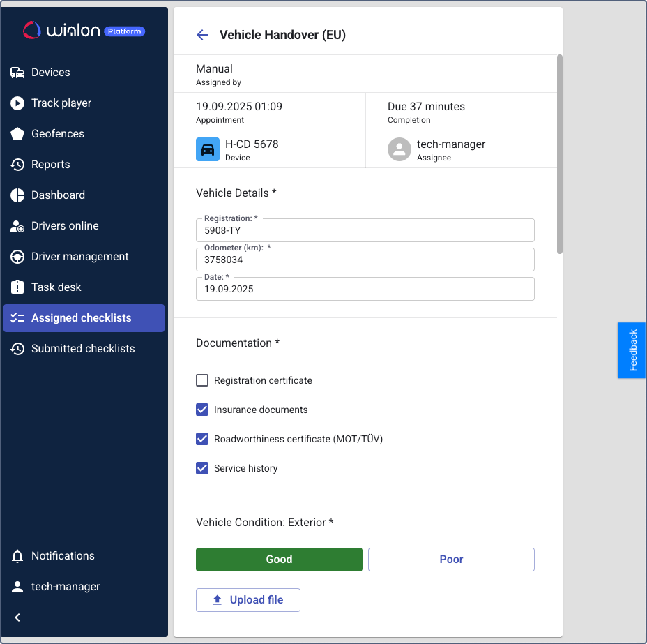Untick the Service history checkbox
Screen dimensions: 647x644
(x=202, y=468)
